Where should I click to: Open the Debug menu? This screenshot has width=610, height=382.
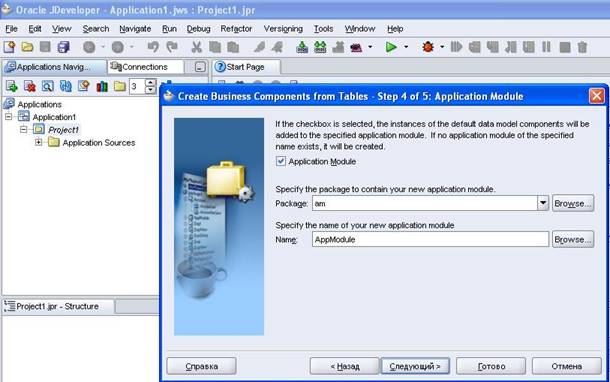click(198, 29)
